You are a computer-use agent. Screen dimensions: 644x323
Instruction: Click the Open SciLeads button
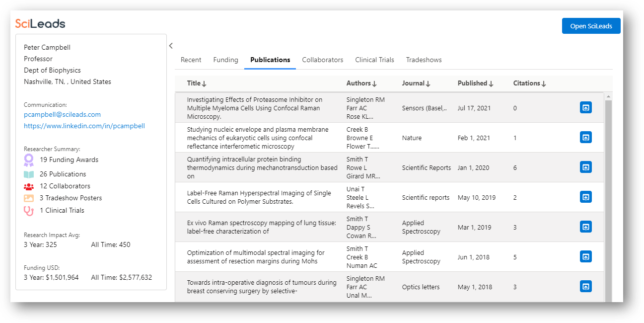pos(591,26)
